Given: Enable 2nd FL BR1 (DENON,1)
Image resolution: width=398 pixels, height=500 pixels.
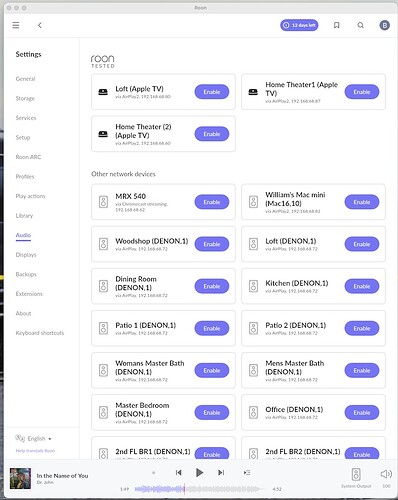Looking at the screenshot, I should coord(212,454).
